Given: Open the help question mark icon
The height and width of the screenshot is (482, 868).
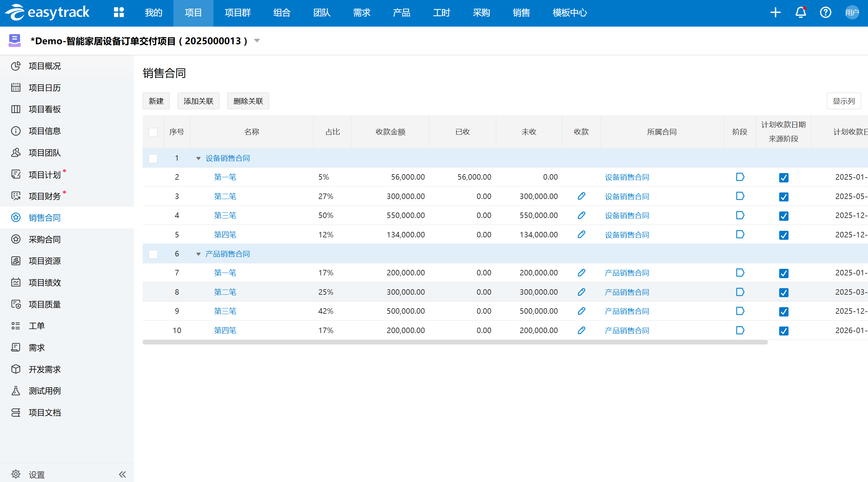Looking at the screenshot, I should [x=825, y=12].
